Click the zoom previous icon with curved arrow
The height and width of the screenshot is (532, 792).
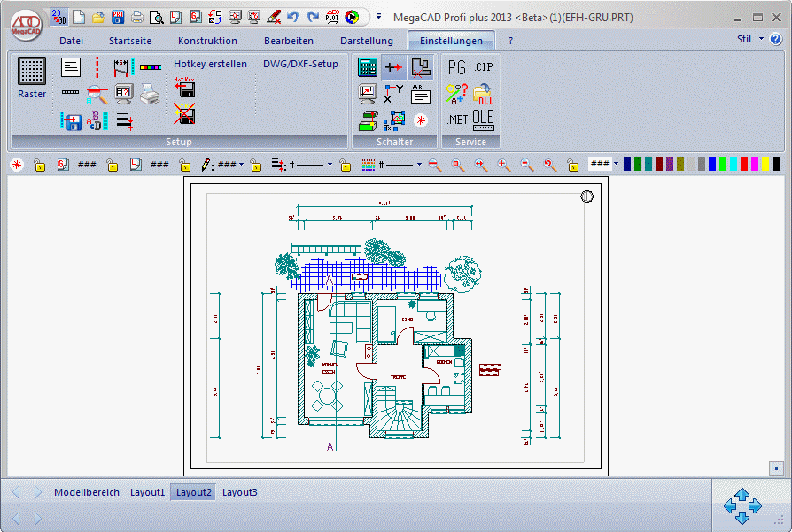549,165
